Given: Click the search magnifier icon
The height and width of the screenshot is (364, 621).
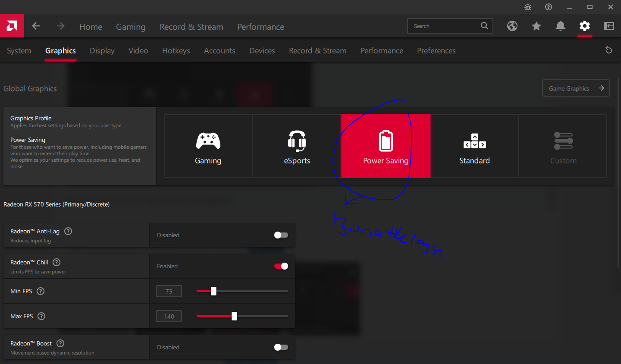Looking at the screenshot, I should 485,26.
